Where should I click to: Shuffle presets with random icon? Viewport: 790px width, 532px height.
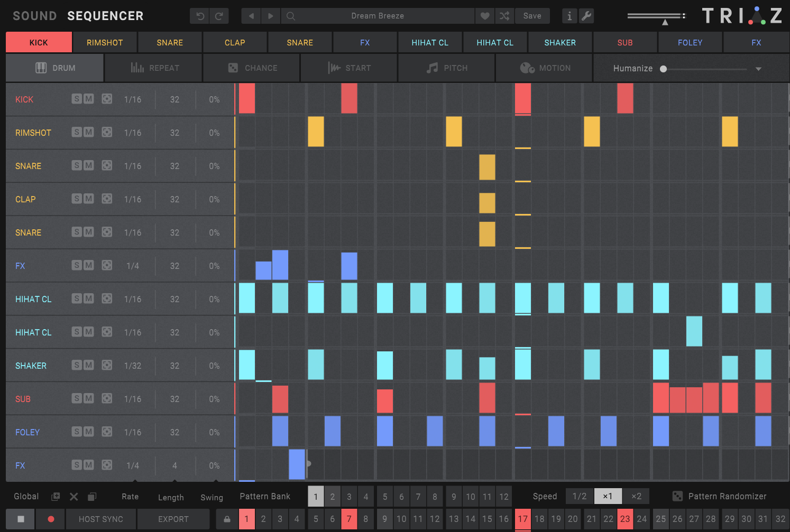504,16
